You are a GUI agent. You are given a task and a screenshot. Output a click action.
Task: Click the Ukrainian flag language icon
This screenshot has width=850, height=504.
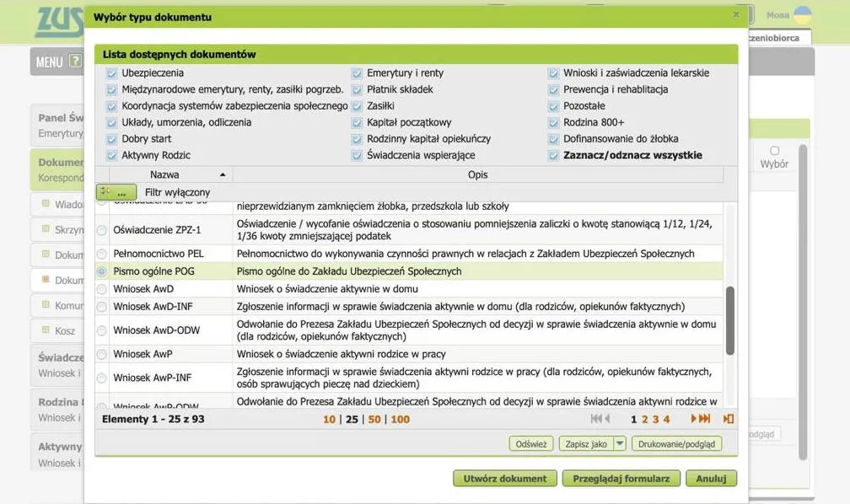pos(802,15)
